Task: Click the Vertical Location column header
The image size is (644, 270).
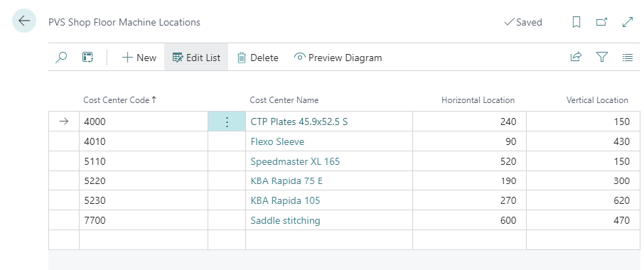Action: pos(597,100)
